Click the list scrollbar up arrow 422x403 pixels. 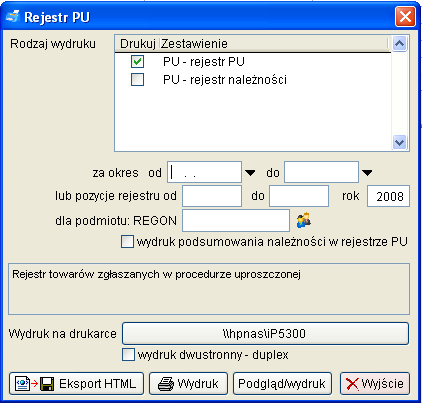(399, 43)
